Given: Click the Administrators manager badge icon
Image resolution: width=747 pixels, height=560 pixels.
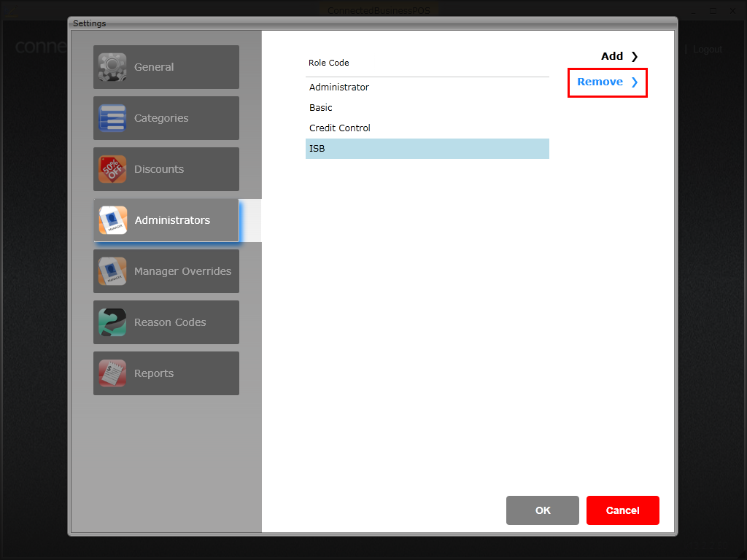Looking at the screenshot, I should (x=113, y=220).
